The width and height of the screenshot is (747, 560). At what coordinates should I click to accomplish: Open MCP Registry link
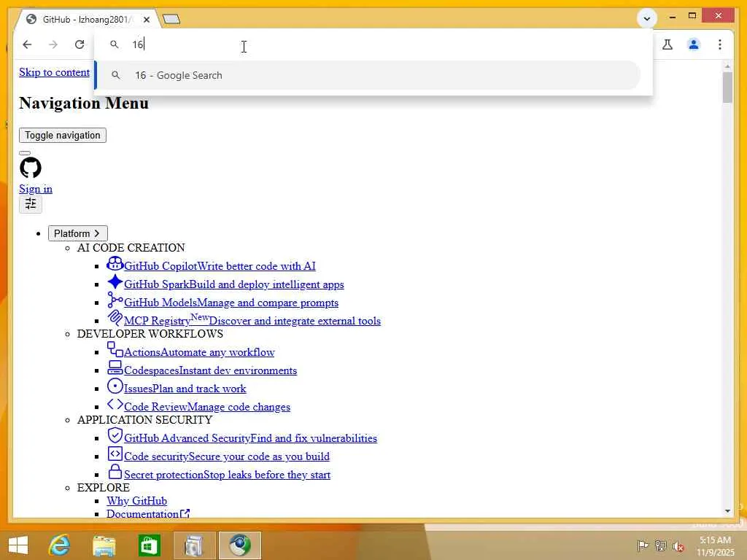coord(252,320)
